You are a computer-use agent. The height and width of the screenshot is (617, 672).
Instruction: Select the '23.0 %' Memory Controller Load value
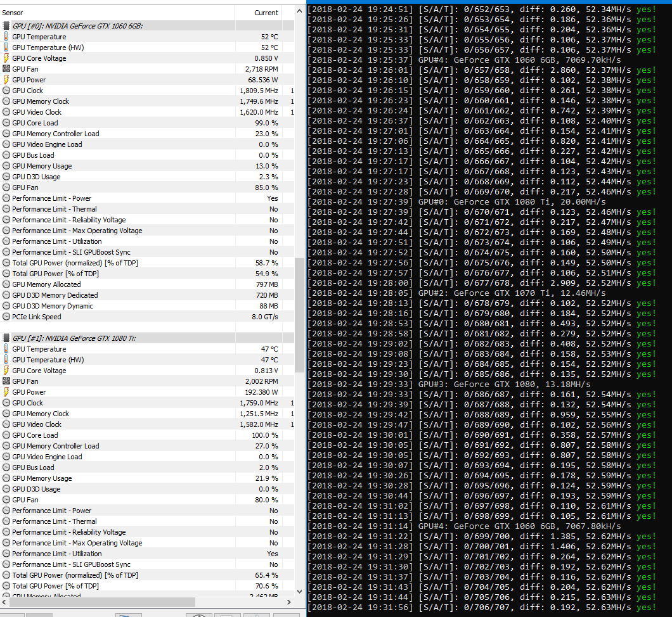[x=266, y=134]
